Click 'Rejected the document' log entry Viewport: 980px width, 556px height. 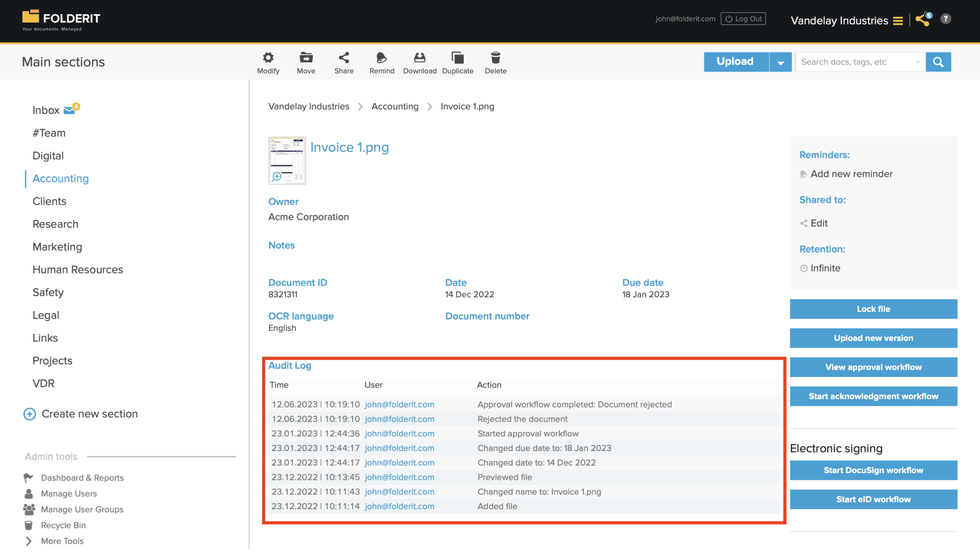[x=522, y=419]
